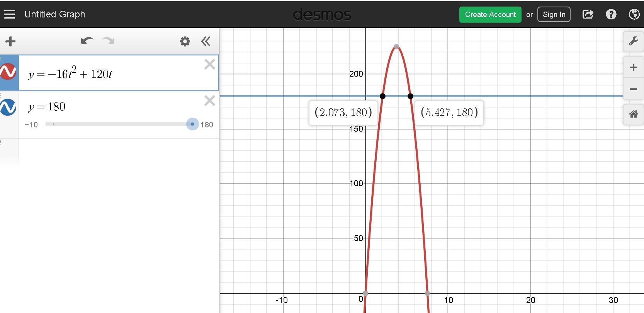This screenshot has height=313, width=644.
Task: Edit slider maximum value 180
Action: click(x=207, y=125)
